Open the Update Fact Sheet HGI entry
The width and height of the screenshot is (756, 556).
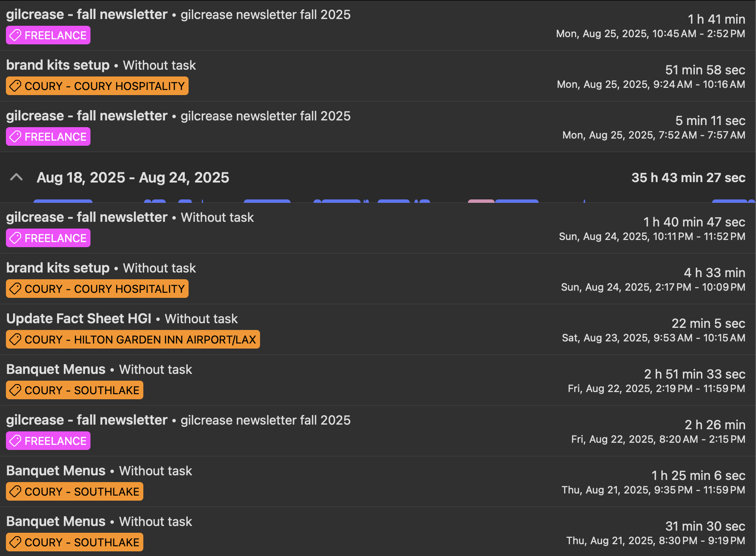point(79,319)
